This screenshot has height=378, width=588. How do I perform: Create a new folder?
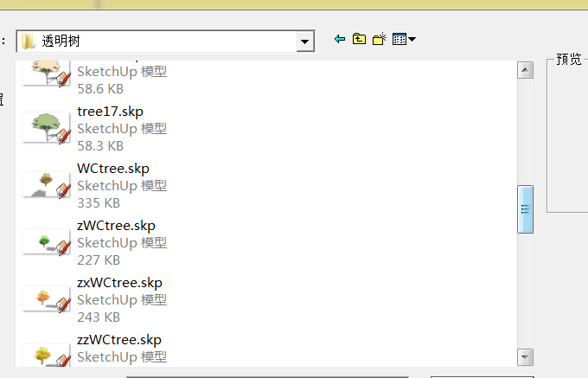[380, 39]
